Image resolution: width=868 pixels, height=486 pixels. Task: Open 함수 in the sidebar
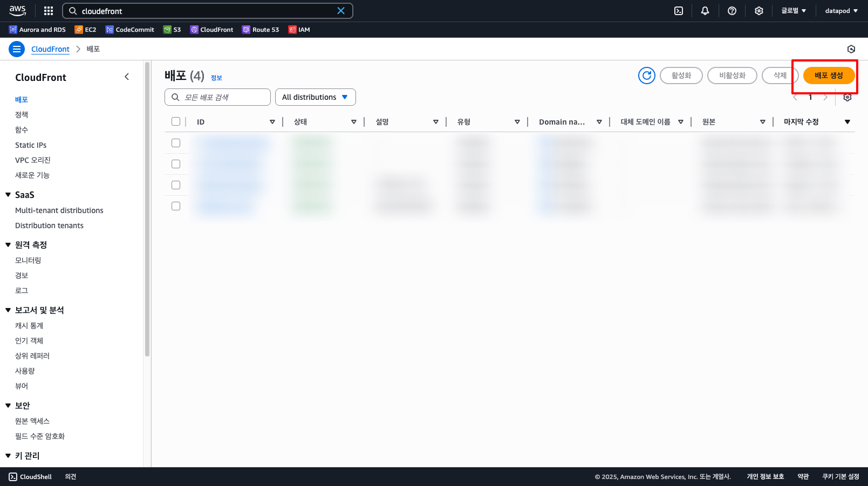tap(22, 130)
